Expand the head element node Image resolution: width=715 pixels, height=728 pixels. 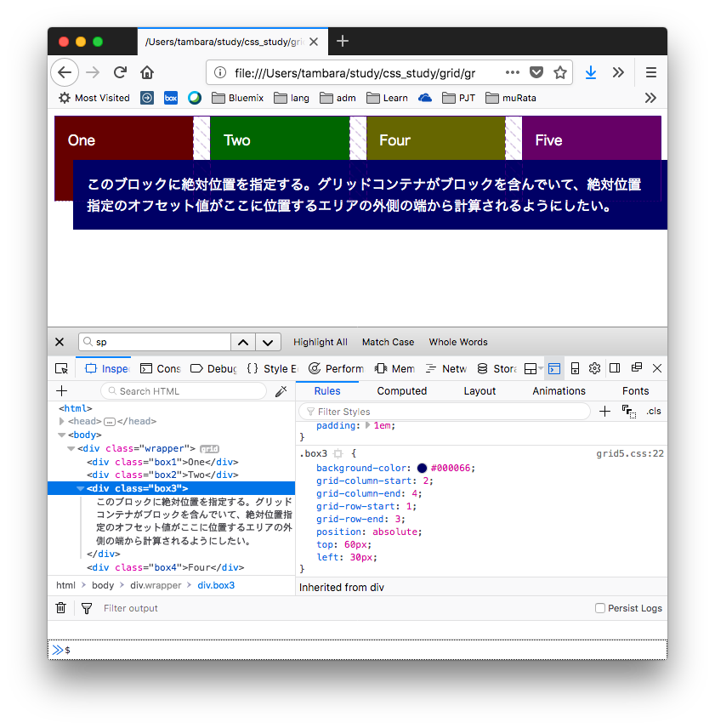(62, 421)
